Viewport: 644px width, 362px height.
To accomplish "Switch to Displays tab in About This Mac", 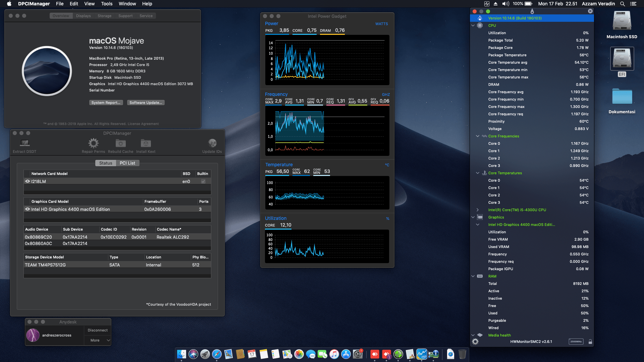I will pos(83,16).
